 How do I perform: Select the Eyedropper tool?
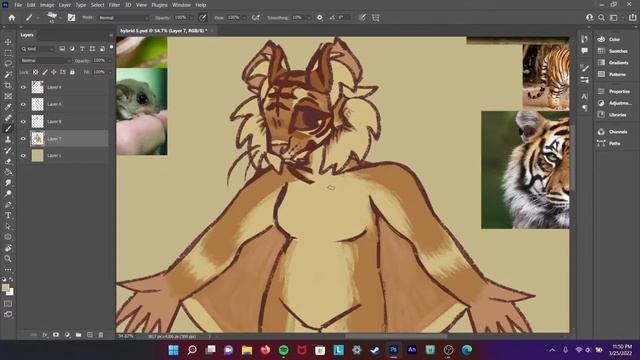tap(8, 107)
